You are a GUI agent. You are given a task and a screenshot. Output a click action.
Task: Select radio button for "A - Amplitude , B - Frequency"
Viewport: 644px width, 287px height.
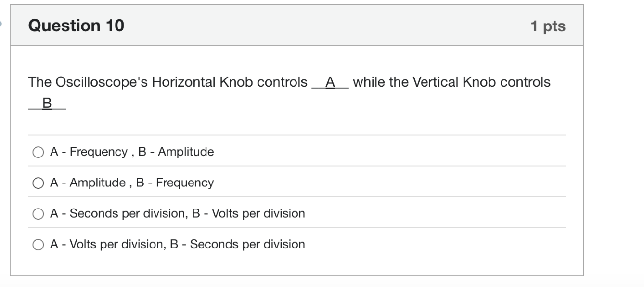(38, 183)
